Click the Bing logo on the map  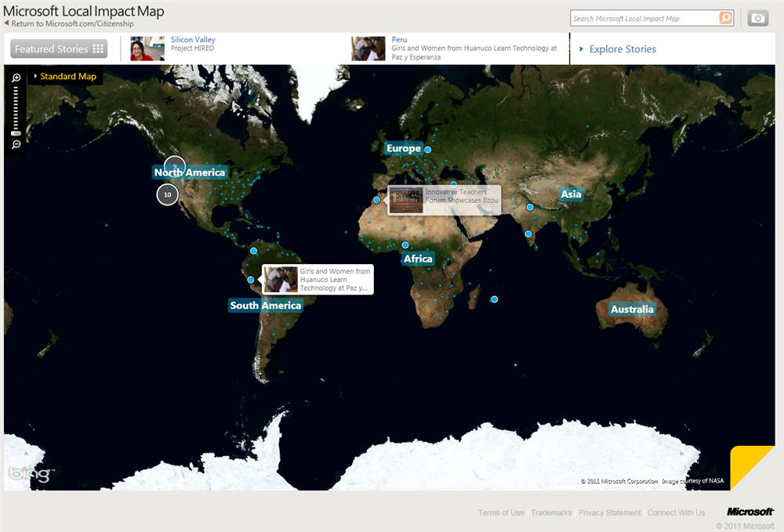[x=31, y=473]
